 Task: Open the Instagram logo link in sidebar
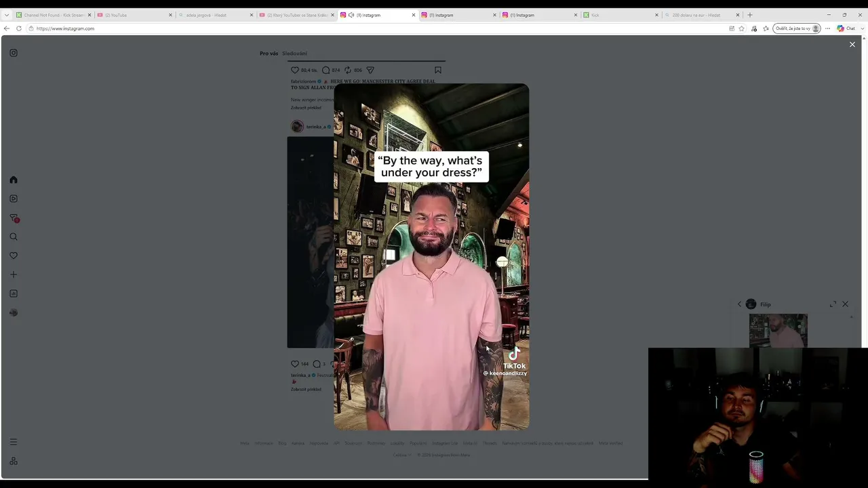coord(14,53)
